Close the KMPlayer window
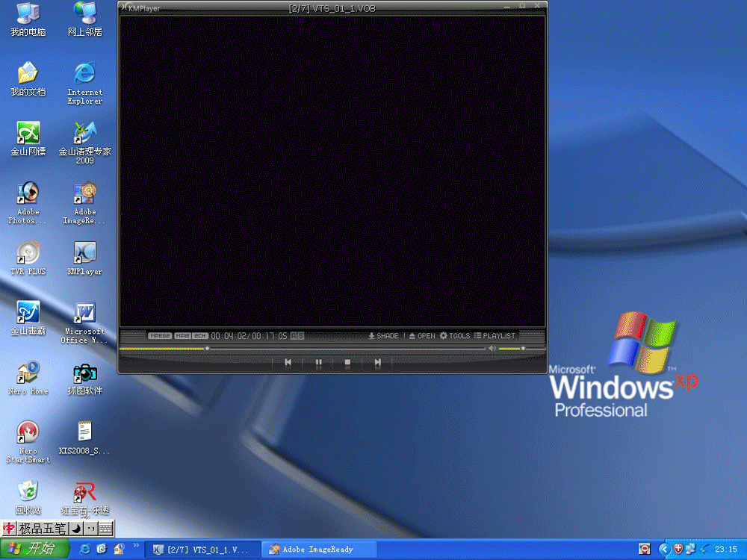Screen dimensions: 747x560 pyautogui.click(x=537, y=6)
